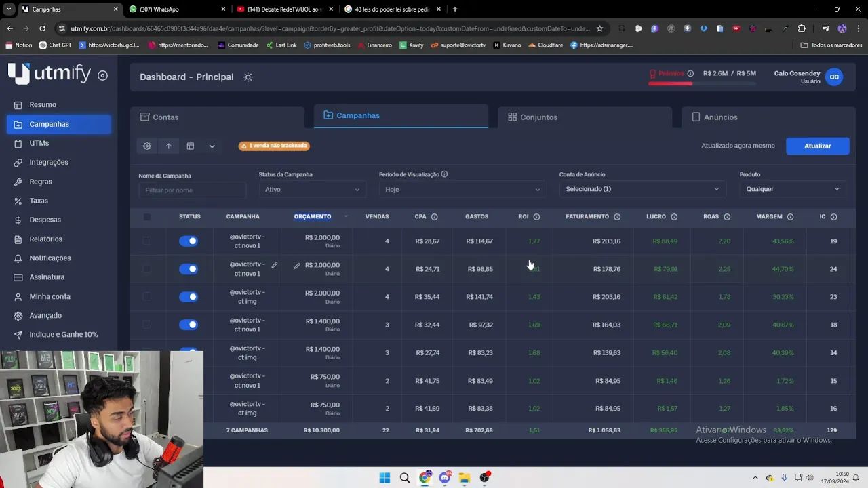
Task: Edit budget pencil in R$ 98,85 row
Action: click(x=297, y=265)
